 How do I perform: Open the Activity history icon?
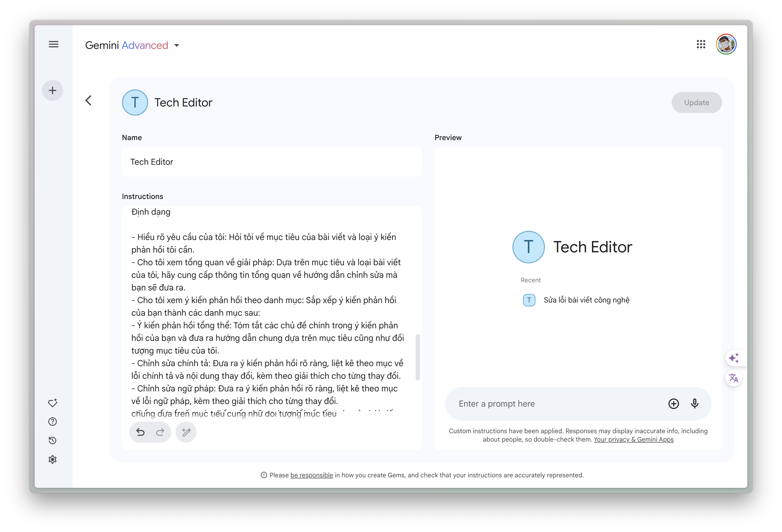53,441
